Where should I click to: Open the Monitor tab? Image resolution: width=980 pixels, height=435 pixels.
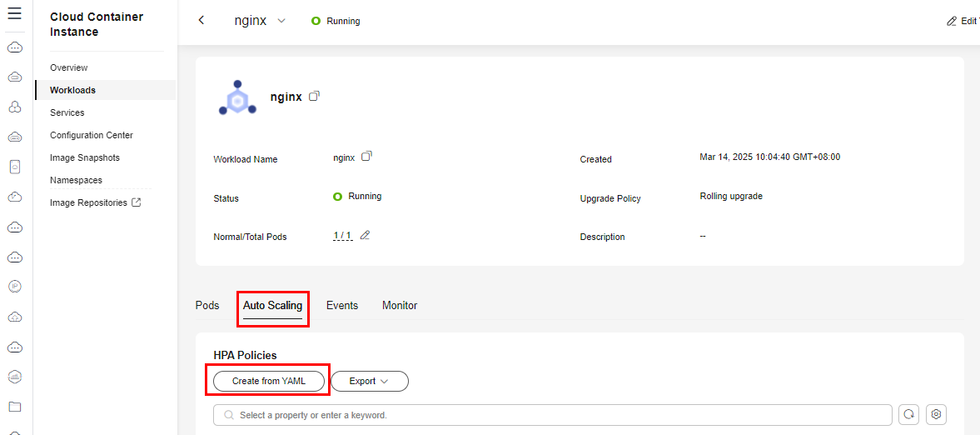point(400,306)
